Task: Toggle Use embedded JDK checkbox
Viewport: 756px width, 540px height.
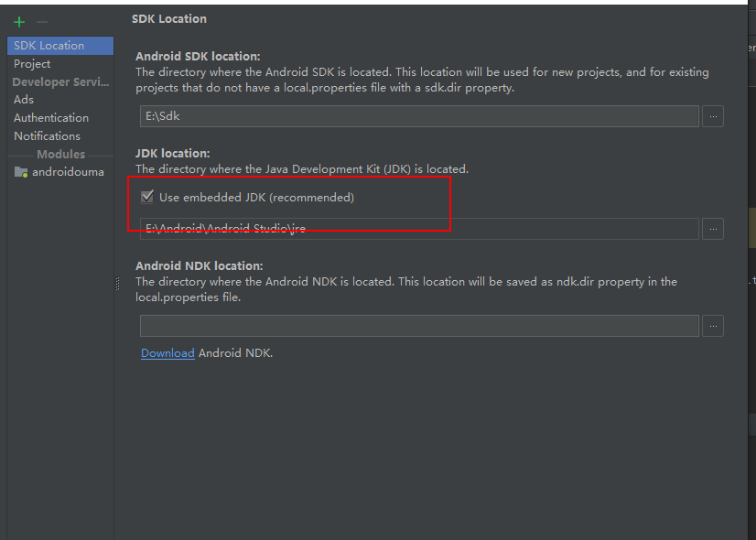Action: point(147,197)
